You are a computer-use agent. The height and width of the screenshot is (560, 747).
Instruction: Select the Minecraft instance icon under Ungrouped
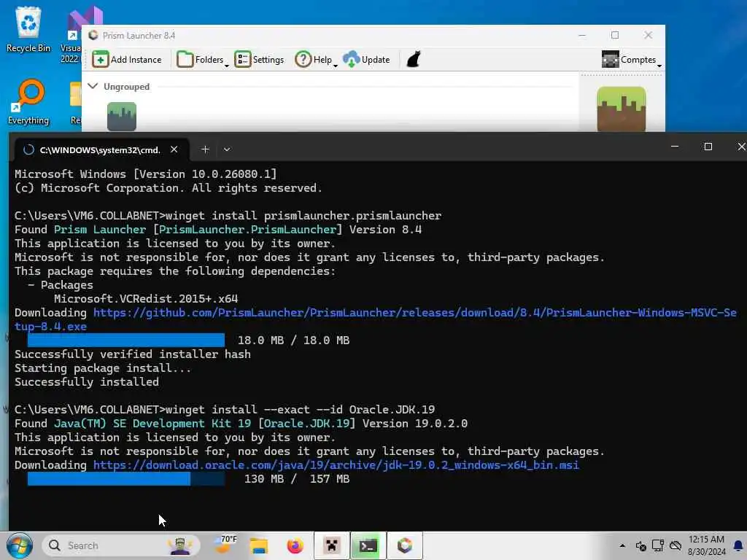tap(122, 117)
